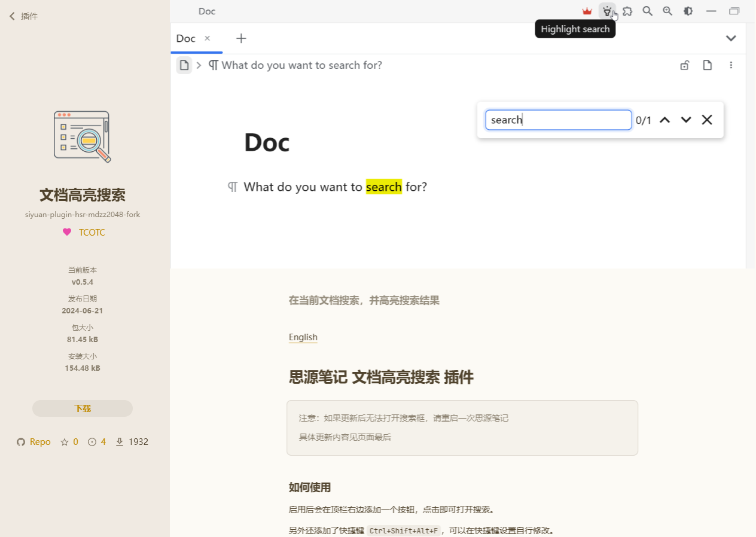Open the plugins puzzle-piece icon

point(627,11)
